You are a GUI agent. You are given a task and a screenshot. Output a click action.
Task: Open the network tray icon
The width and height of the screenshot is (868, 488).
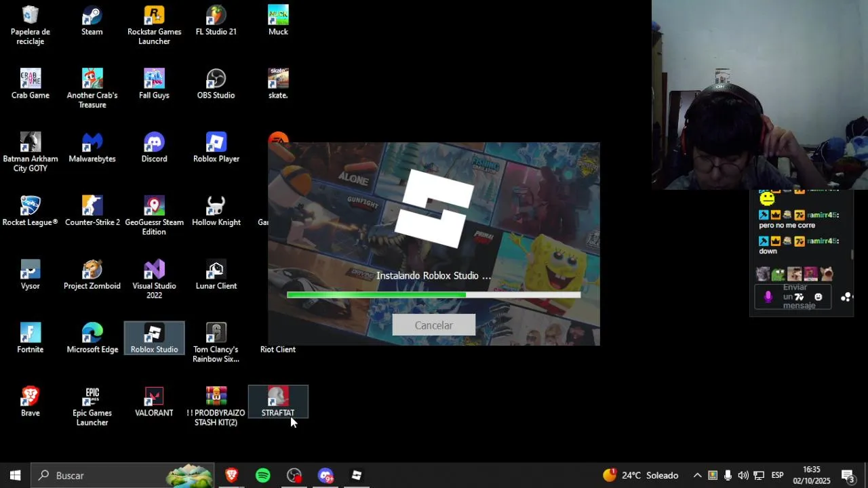759,475
